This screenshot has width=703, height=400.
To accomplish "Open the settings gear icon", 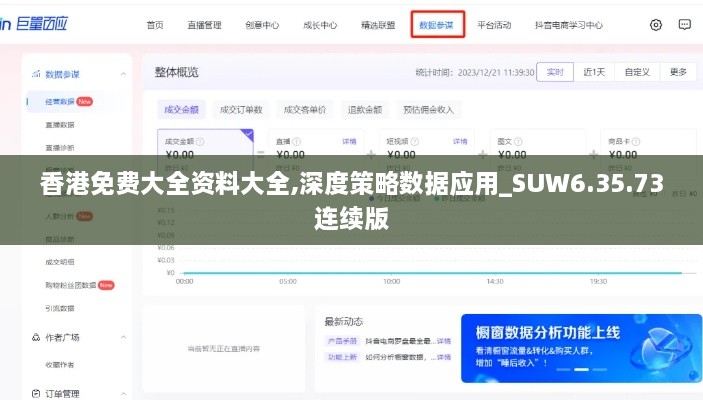I will tap(655, 25).
